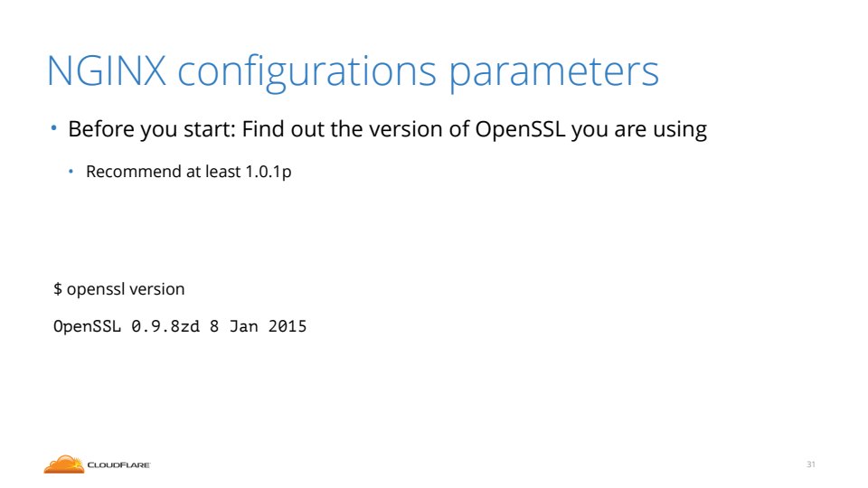Click the 1.0.1p version number
Viewport: 868px width, 488px height.
[269, 172]
